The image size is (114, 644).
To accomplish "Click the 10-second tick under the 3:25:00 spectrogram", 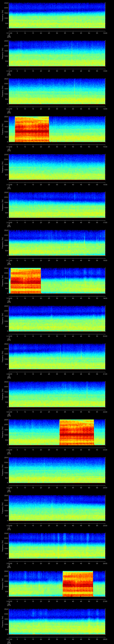I will [x=25, y=563].
